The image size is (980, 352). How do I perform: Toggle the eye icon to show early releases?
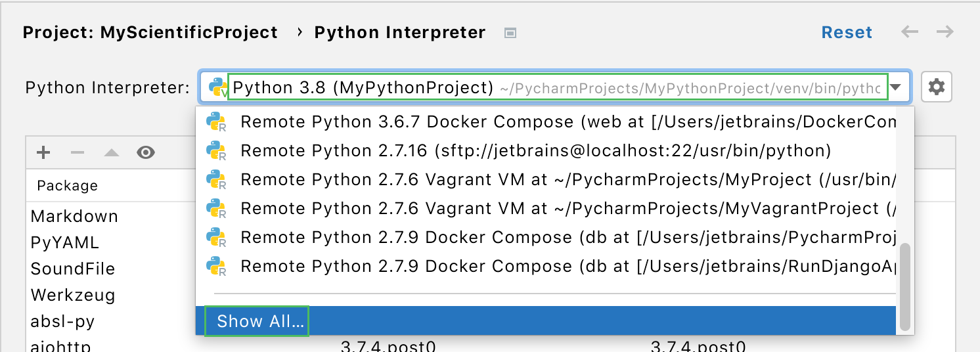(x=146, y=153)
